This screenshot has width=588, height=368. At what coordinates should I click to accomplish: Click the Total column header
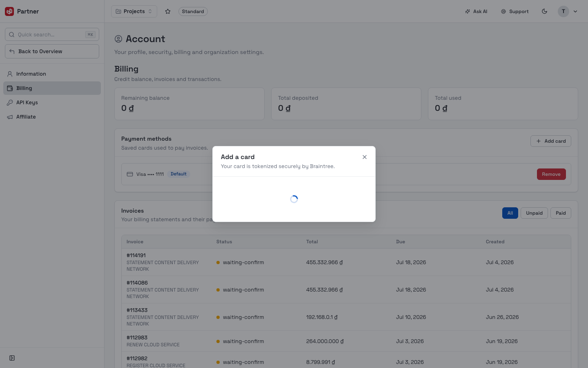click(x=312, y=242)
